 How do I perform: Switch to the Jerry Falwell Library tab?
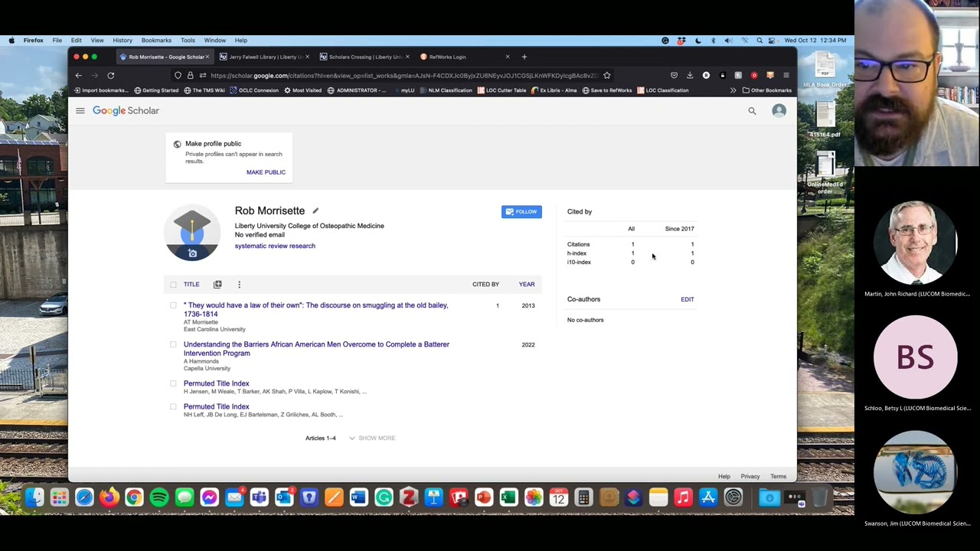(265, 57)
